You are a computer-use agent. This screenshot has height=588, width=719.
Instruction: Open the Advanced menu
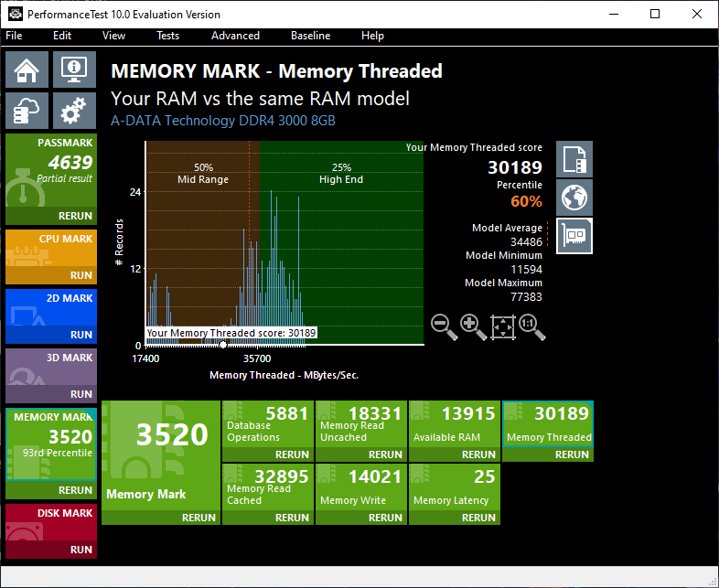point(235,36)
